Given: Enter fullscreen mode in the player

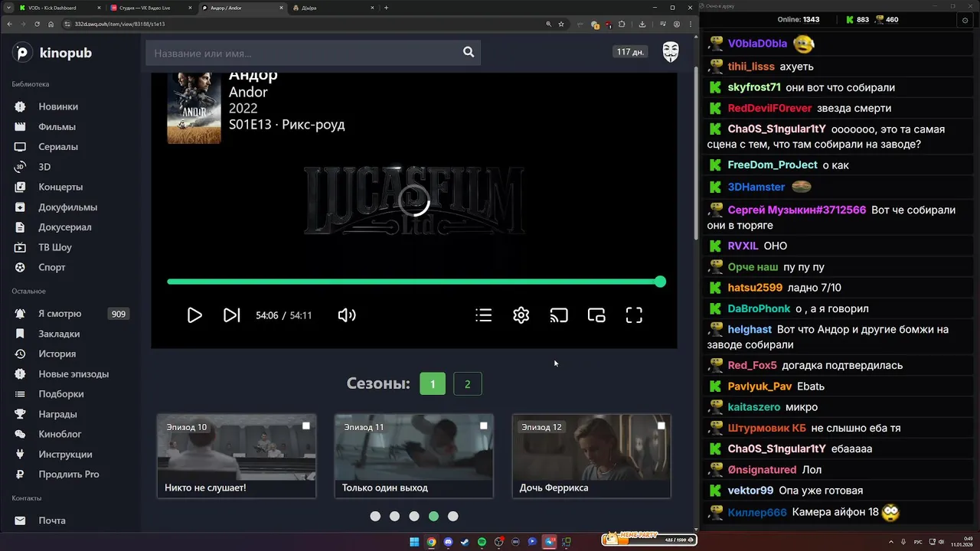Looking at the screenshot, I should click(634, 315).
